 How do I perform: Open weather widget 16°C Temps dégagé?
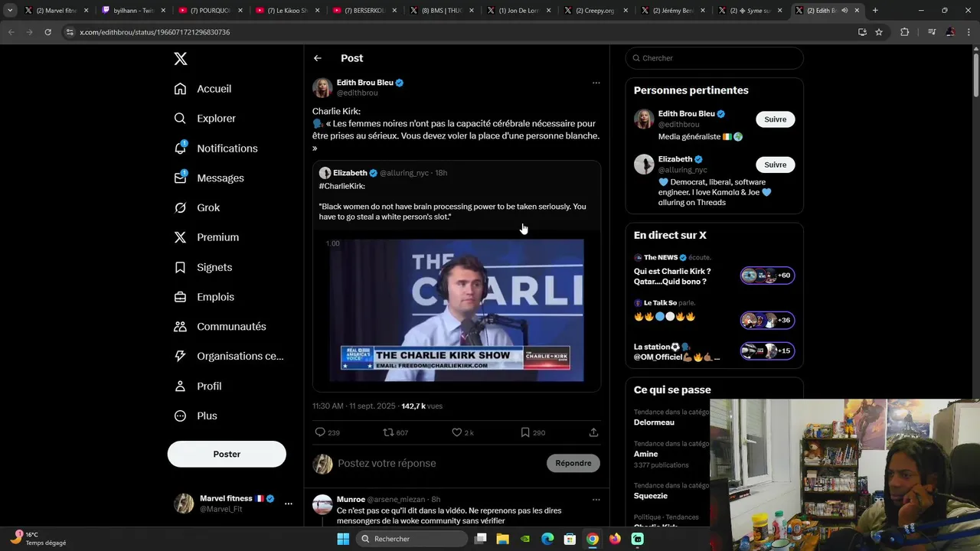click(x=38, y=539)
